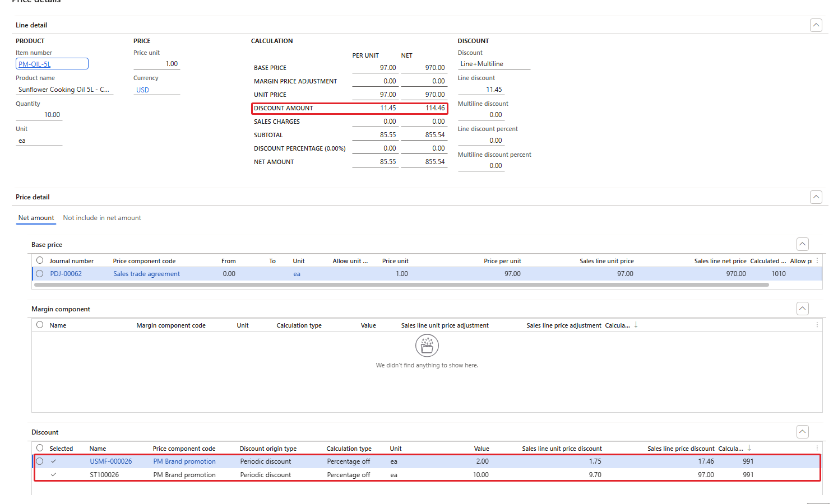838x504 pixels.
Task: Click the Unit field showing ea
Action: point(39,141)
